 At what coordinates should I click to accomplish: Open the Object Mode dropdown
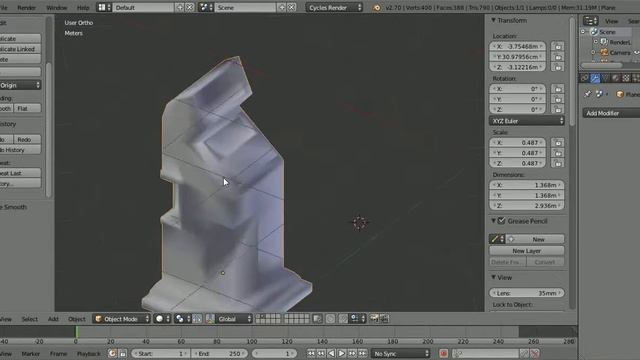(122, 319)
